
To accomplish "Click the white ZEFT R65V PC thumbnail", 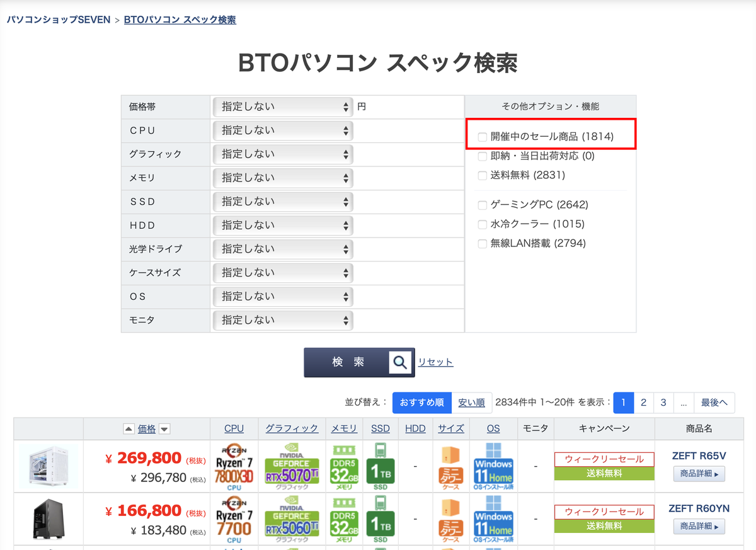I will (x=49, y=466).
